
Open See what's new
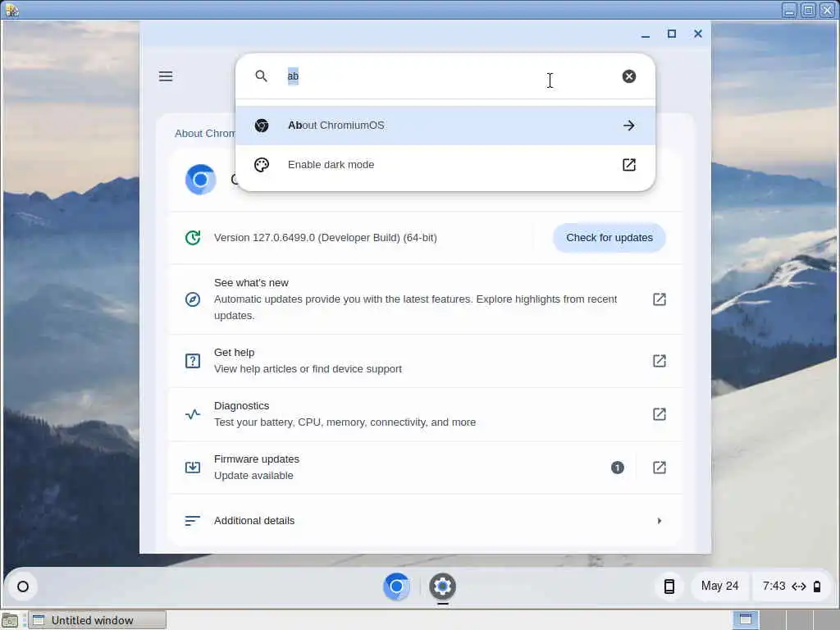pyautogui.click(x=426, y=299)
